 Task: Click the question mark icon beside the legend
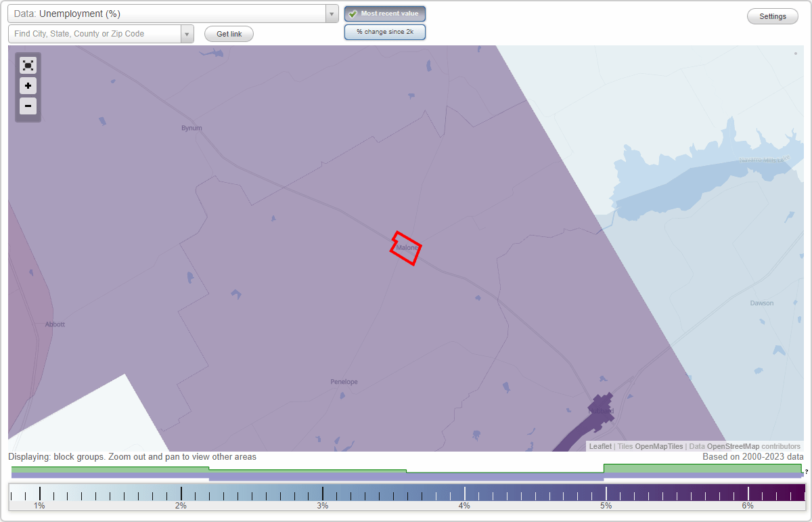807,471
